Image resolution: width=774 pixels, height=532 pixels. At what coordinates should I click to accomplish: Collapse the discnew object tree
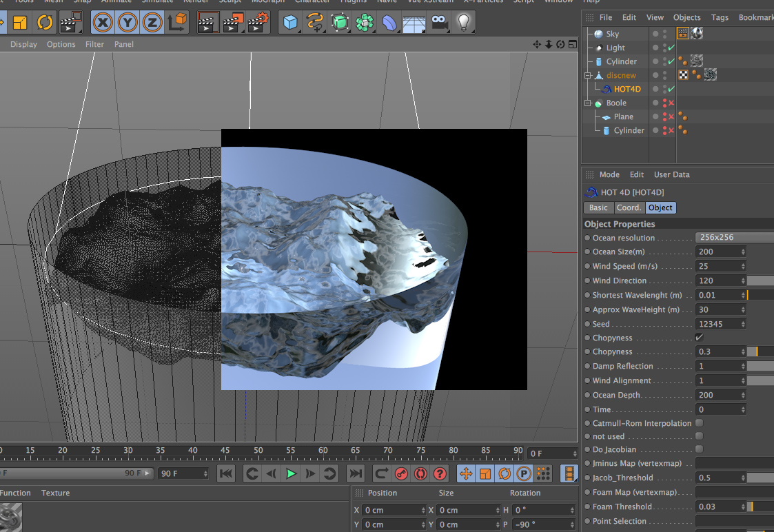click(588, 76)
